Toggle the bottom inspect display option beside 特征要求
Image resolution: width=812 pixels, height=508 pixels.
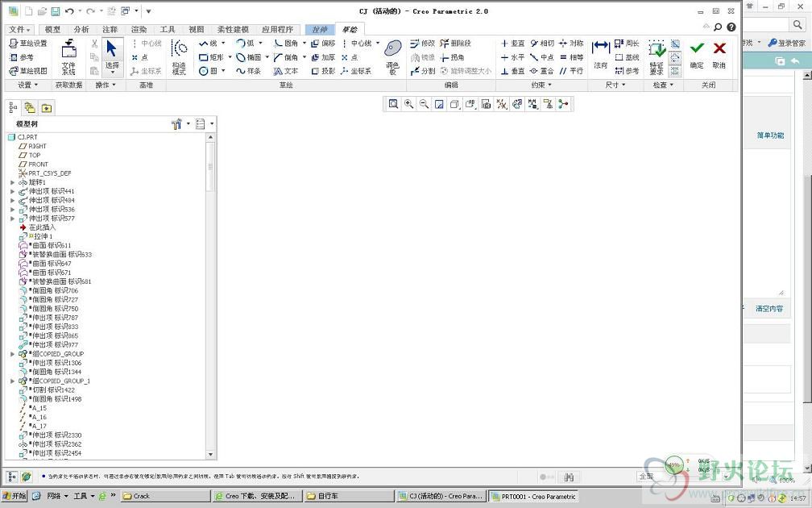pyautogui.click(x=675, y=71)
